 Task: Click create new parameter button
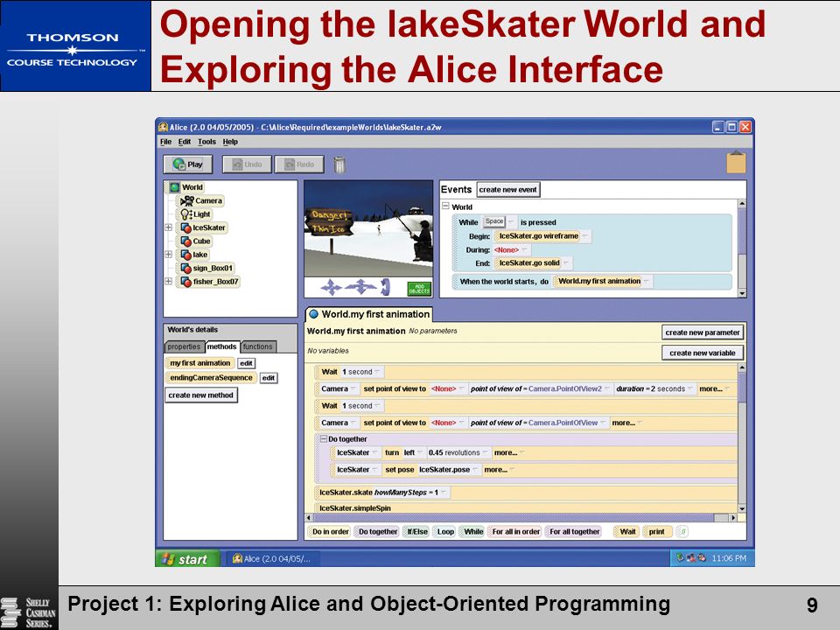pos(703,332)
